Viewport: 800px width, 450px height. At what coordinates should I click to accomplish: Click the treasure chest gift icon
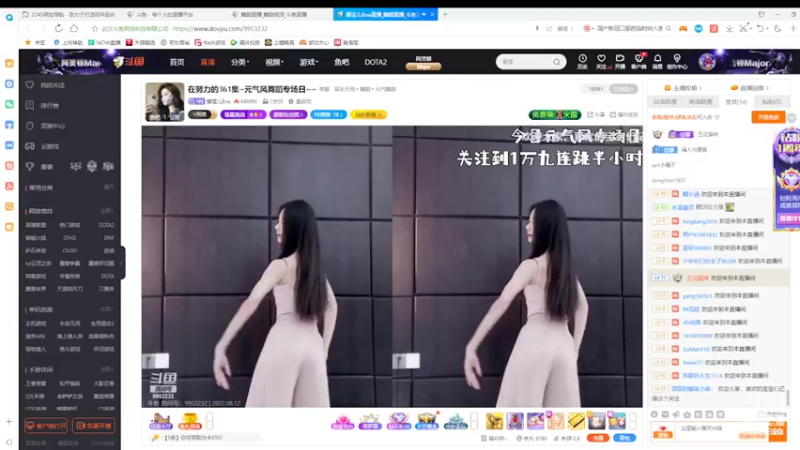[427, 421]
